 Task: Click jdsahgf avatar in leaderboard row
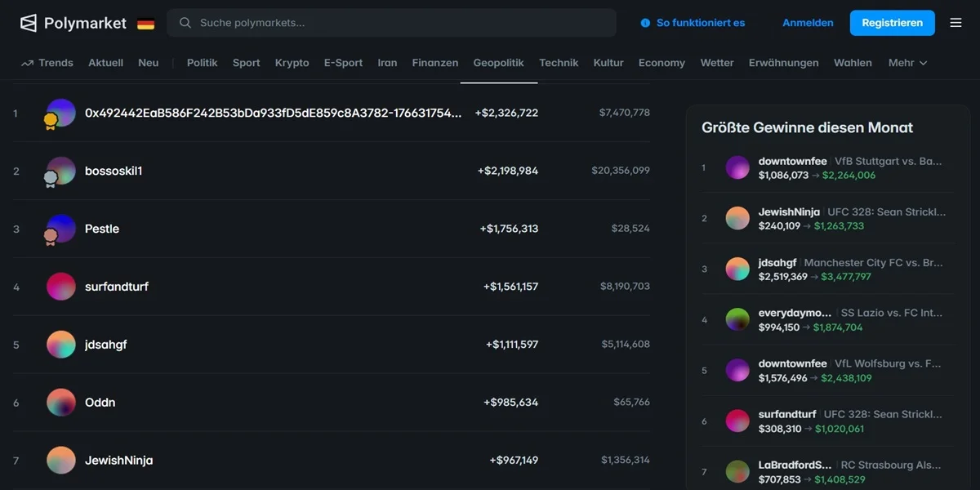coord(61,345)
